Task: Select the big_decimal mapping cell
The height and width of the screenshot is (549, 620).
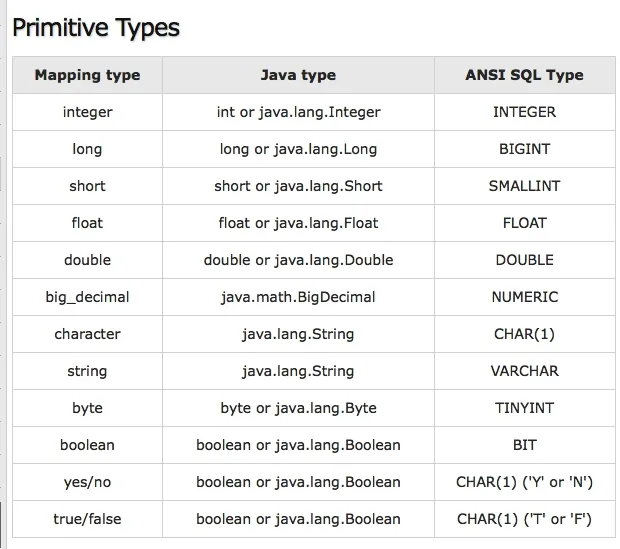Action: point(87,297)
